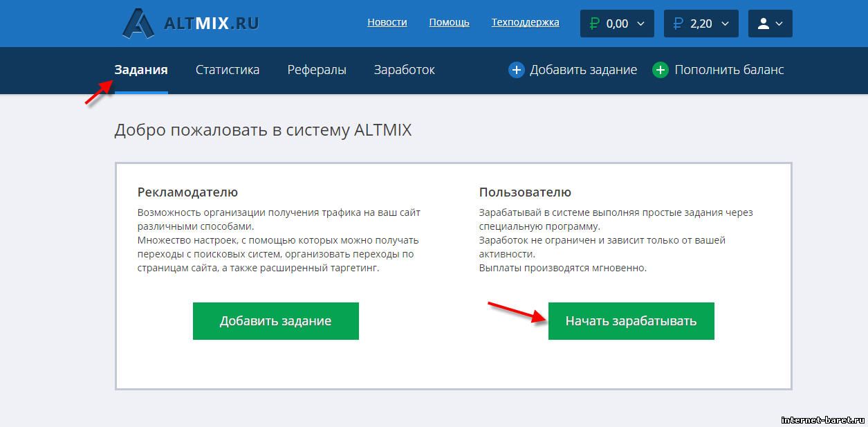This screenshot has width=868, height=427.
Task: Click the 2,20 balance amount
Action: (x=701, y=24)
